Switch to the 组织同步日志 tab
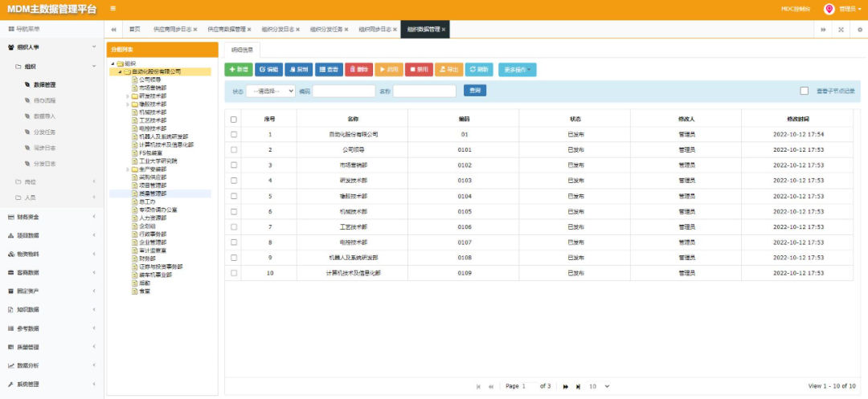This screenshot has height=399, width=868. (375, 29)
